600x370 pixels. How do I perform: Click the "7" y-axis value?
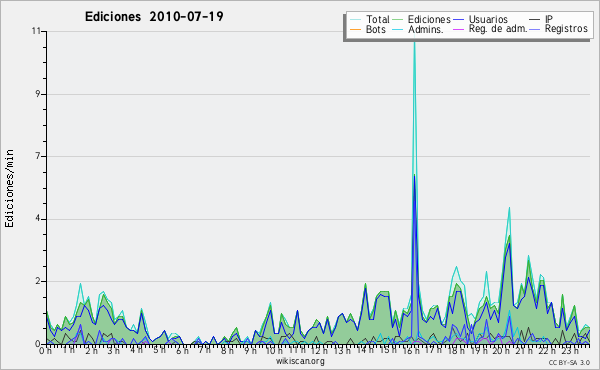(x=38, y=156)
